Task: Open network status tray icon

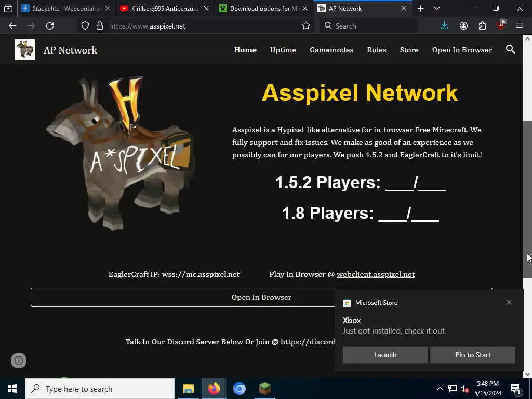Action: pos(453,389)
